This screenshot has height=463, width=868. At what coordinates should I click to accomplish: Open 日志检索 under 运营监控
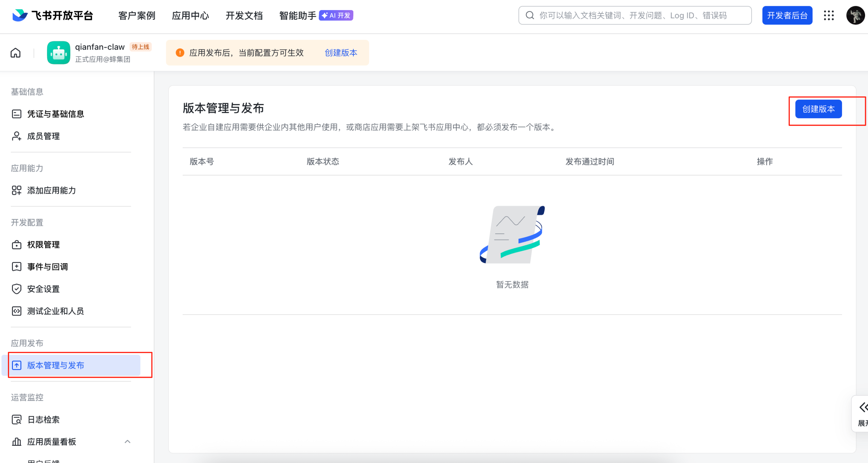coord(43,420)
